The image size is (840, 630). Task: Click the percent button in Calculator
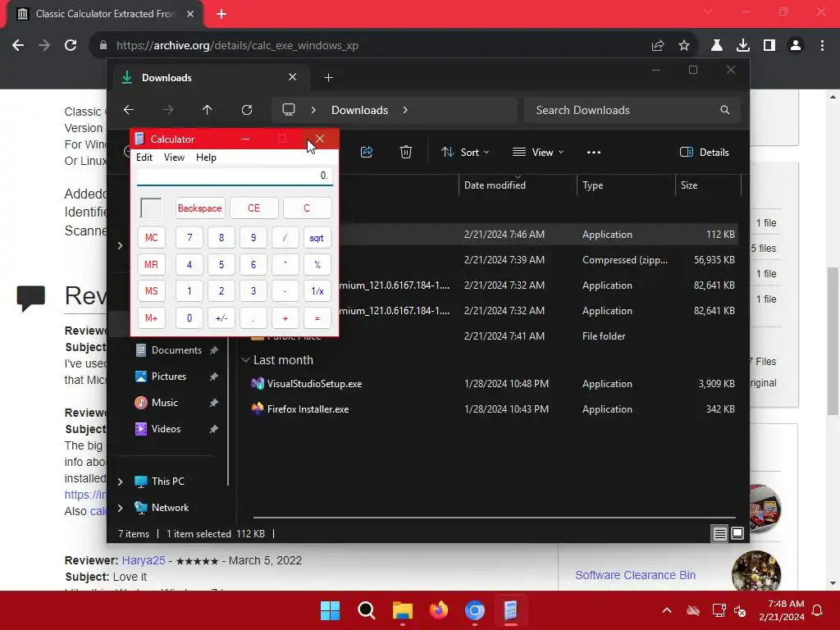pos(317,265)
